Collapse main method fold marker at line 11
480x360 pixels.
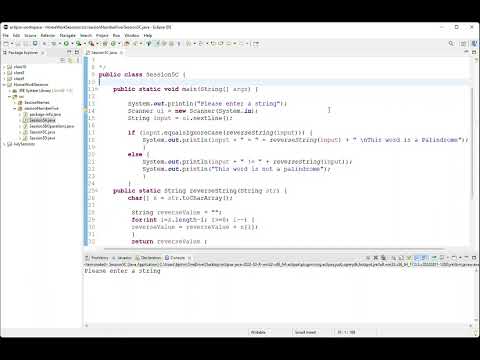97,89
